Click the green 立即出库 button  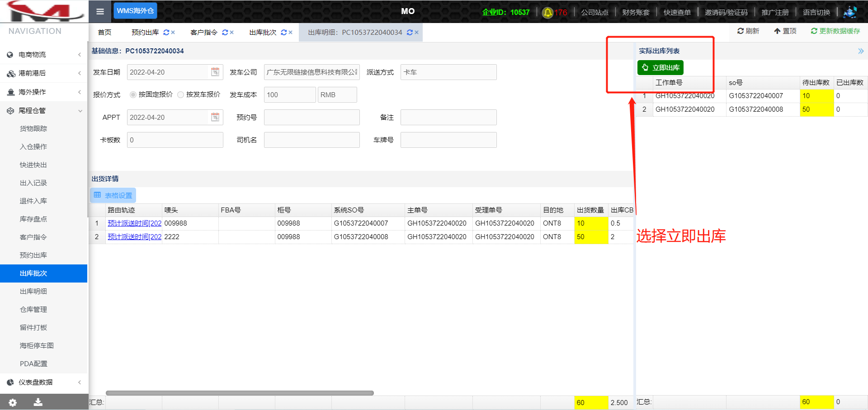click(660, 68)
